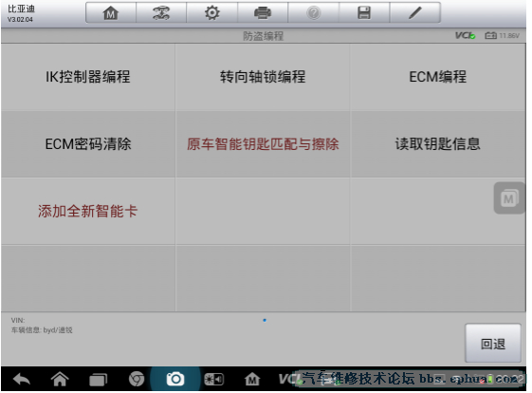Choose the ECM编程 option

(x=438, y=77)
